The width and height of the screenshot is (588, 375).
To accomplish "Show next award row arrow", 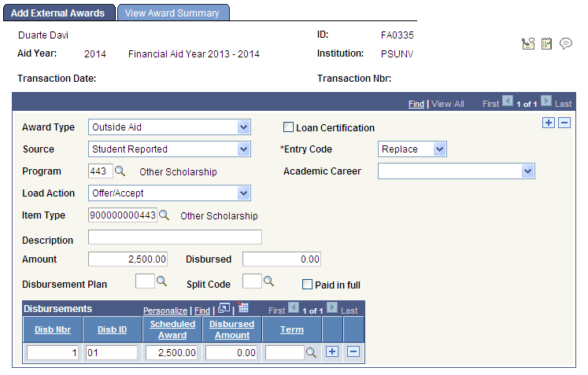I will coord(546,101).
